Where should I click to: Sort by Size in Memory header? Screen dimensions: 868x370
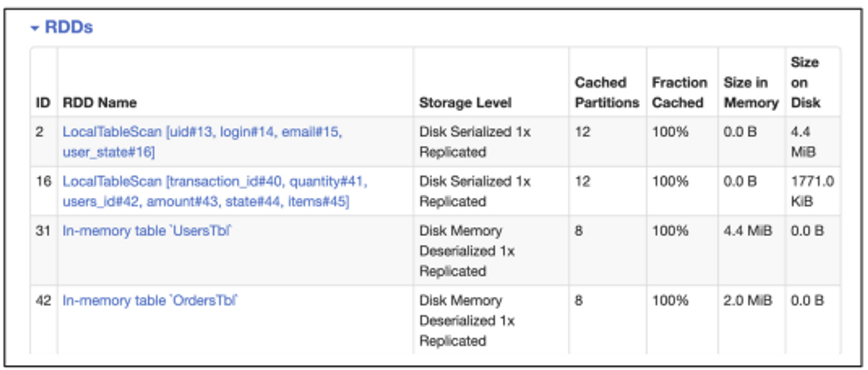pyautogui.click(x=751, y=92)
